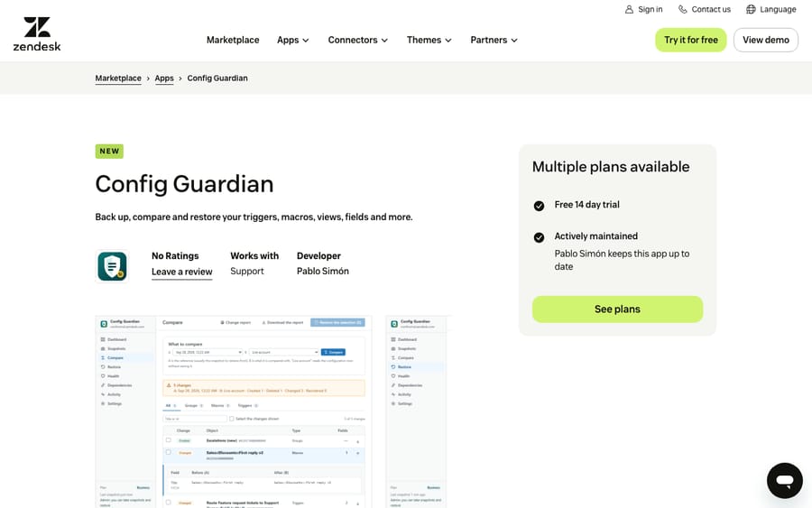
Task: Click the Config Guardian shield app icon
Action: (113, 266)
